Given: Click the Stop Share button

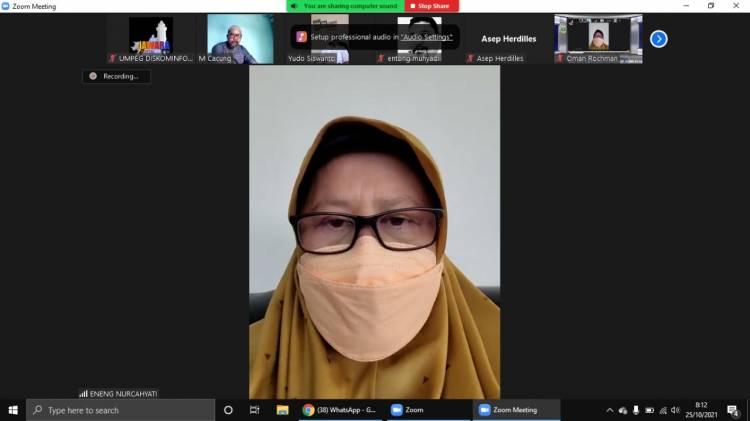Looking at the screenshot, I should click(432, 6).
